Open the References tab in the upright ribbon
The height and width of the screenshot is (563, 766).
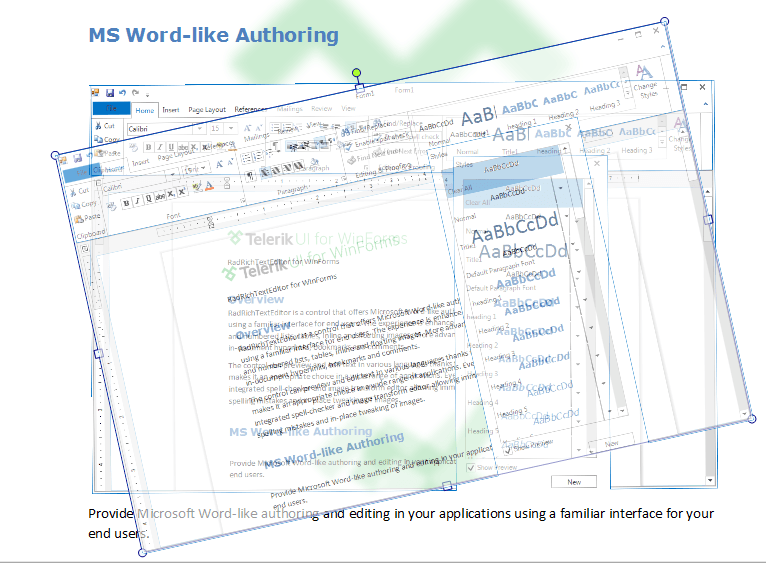tap(251, 109)
